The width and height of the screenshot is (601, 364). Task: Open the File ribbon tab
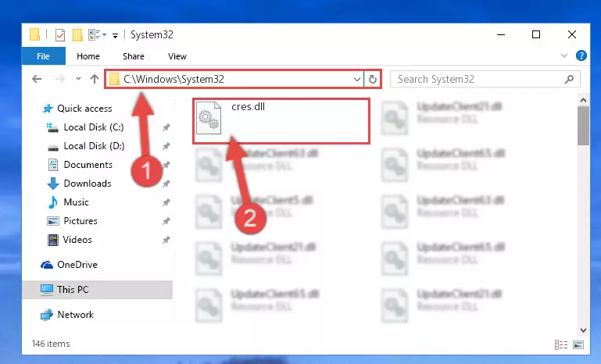point(43,56)
